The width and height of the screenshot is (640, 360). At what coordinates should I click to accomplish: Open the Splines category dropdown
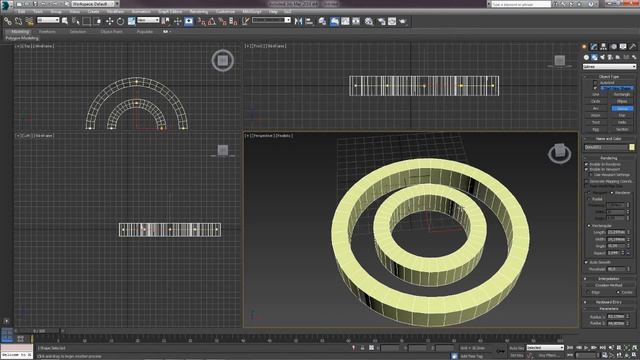coord(609,67)
